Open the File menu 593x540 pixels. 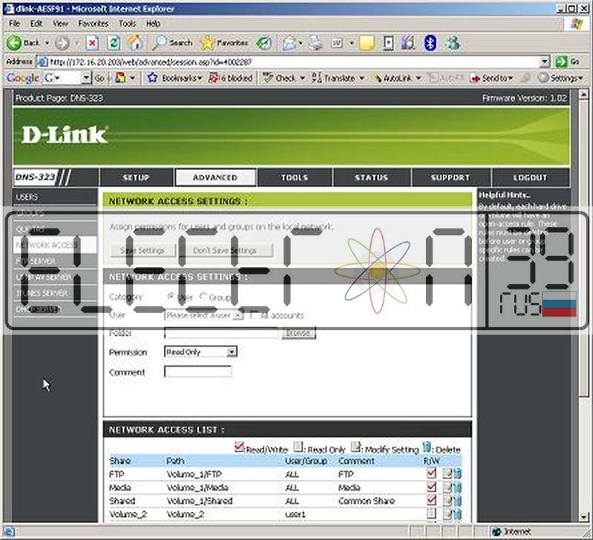[x=14, y=23]
